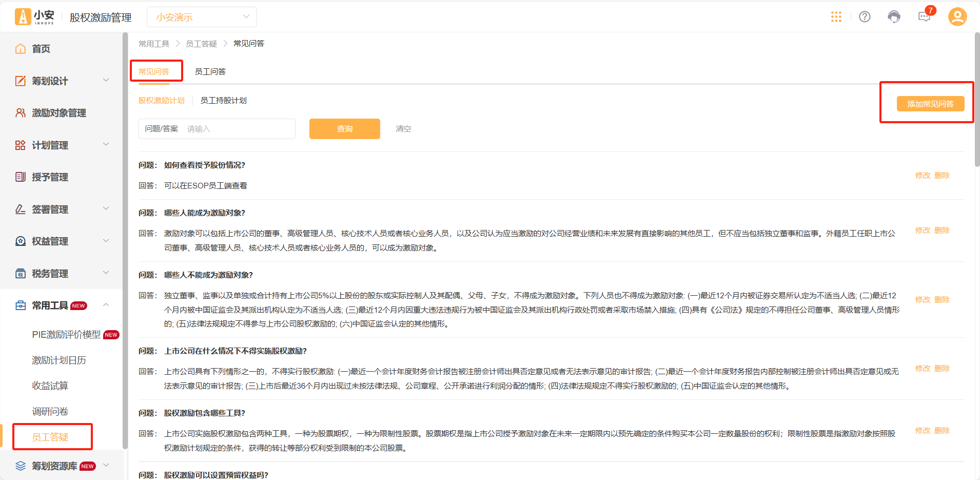
Task: Click question text 如何查看授予股份情况?
Action: click(x=205, y=165)
